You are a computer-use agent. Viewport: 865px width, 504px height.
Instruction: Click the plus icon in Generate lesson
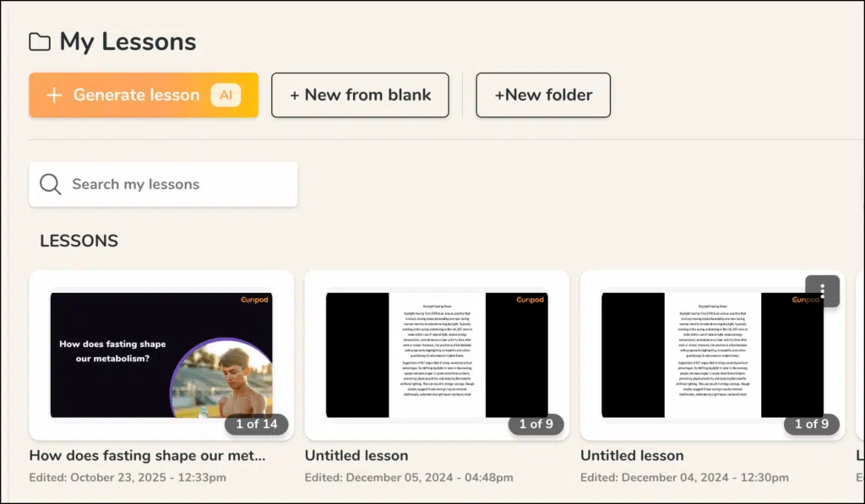[54, 95]
